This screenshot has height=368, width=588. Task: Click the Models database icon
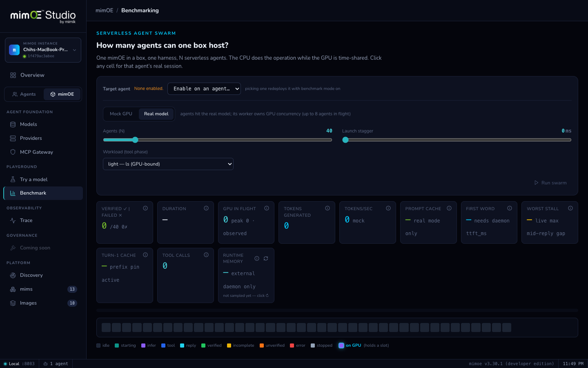(x=13, y=124)
